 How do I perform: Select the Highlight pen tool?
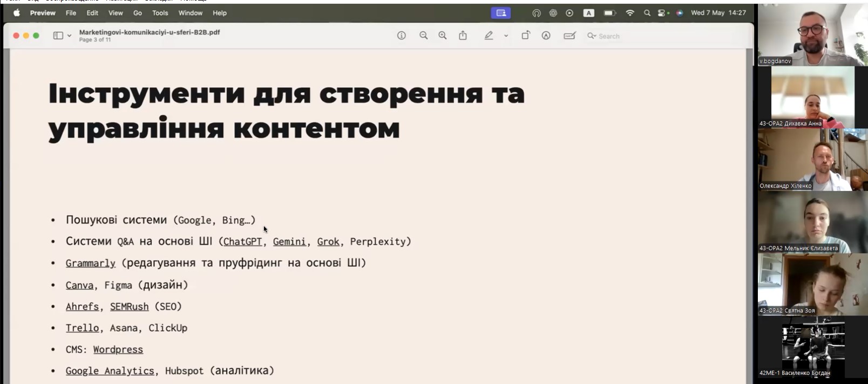(489, 36)
